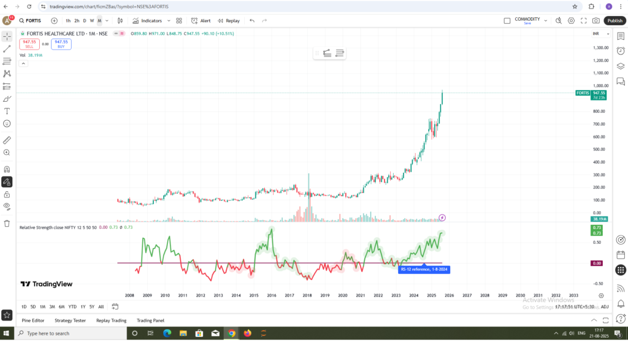Screen dimensions: 628x364
Task: Open the help center question icon
Action: (621, 319)
